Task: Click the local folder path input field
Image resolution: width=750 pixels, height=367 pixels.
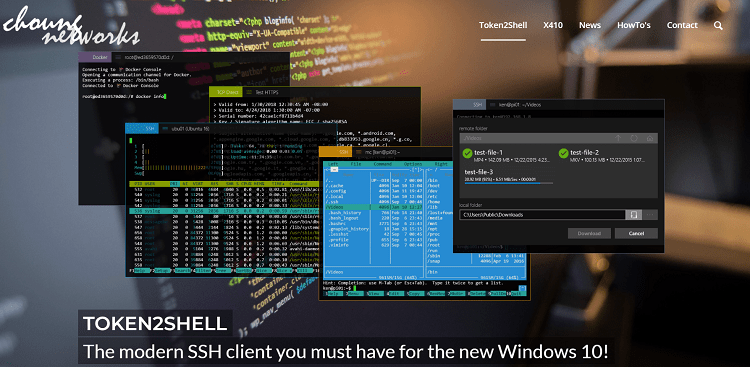Action: pos(542,215)
